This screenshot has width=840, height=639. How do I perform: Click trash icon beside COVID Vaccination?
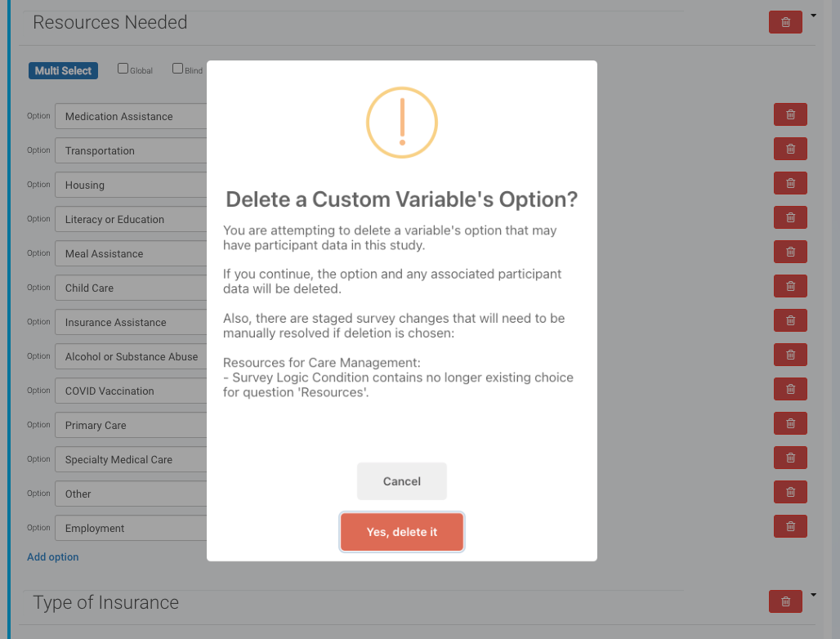click(790, 390)
